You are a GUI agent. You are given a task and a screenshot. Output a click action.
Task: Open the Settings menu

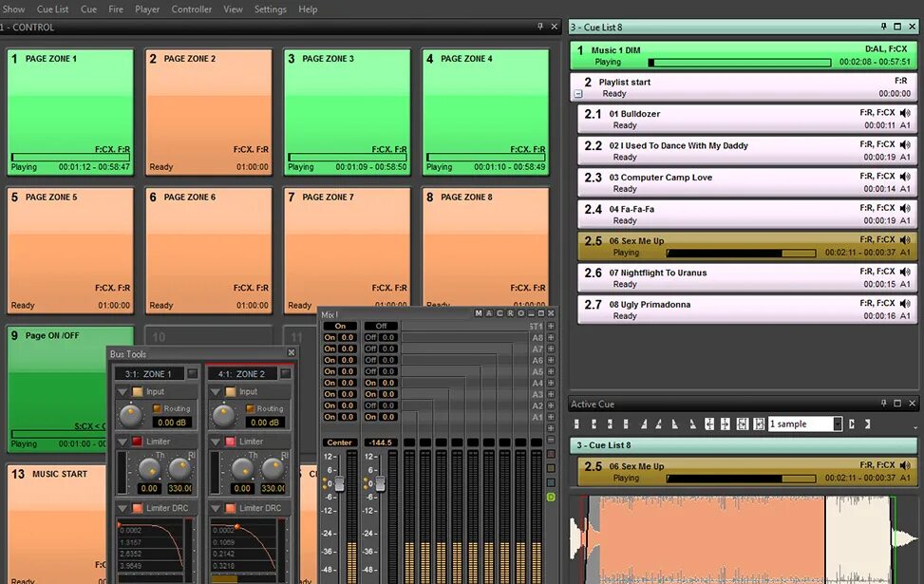pyautogui.click(x=271, y=9)
